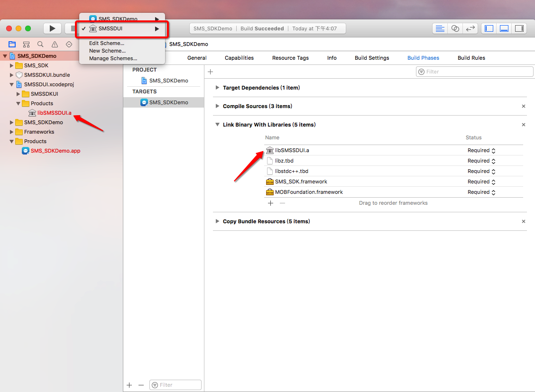This screenshot has height=392, width=535.
Task: Expand Copy Bundle Resources section
Action: click(217, 221)
